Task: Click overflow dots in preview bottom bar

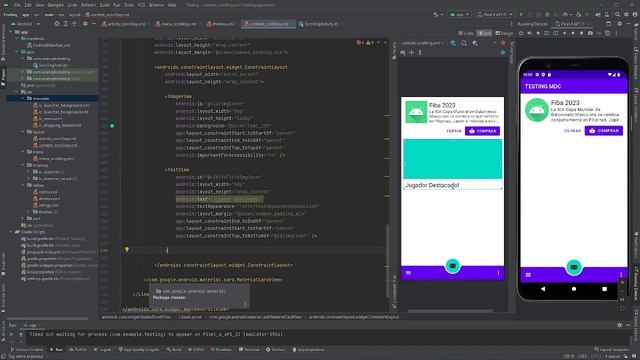Action: click(x=498, y=273)
